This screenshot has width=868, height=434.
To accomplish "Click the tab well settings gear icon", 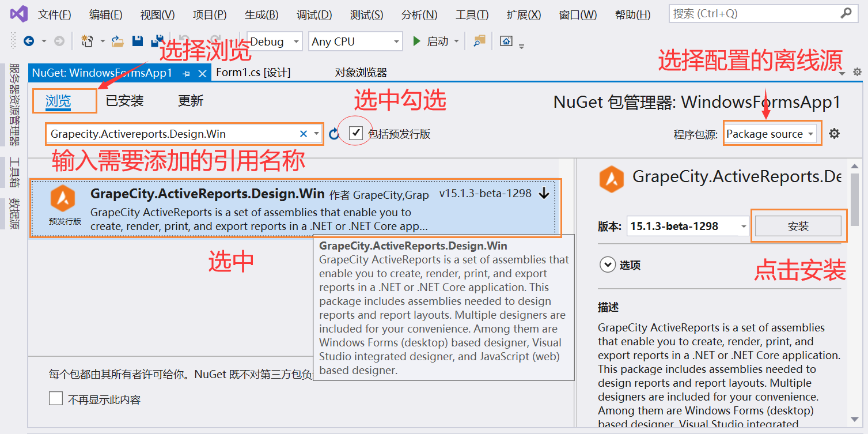I will [857, 72].
